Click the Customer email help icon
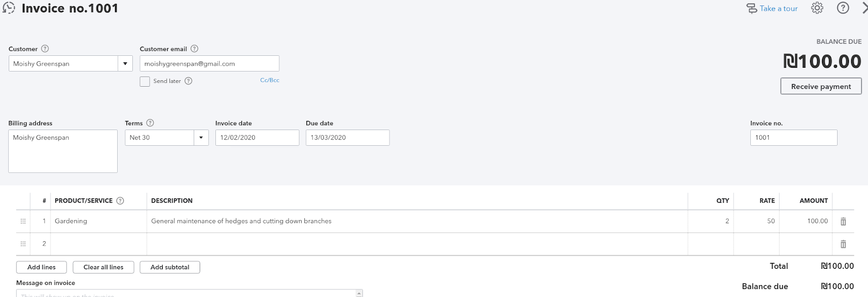This screenshot has width=868, height=297. point(194,49)
